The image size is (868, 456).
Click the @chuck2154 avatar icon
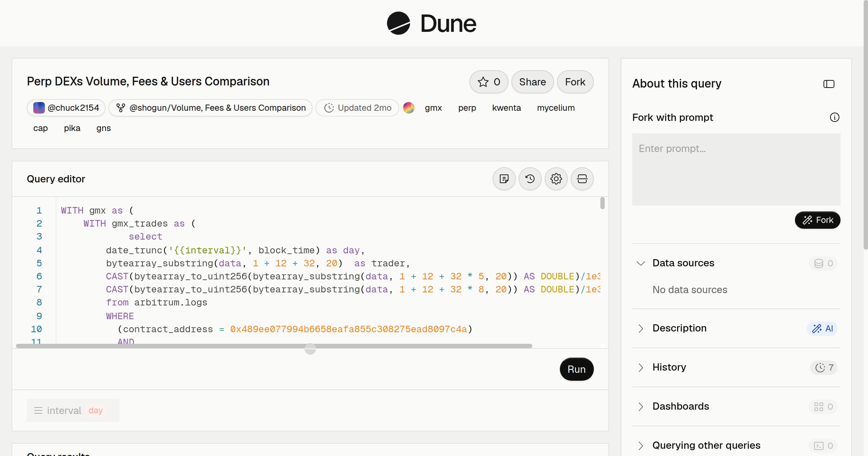point(39,108)
